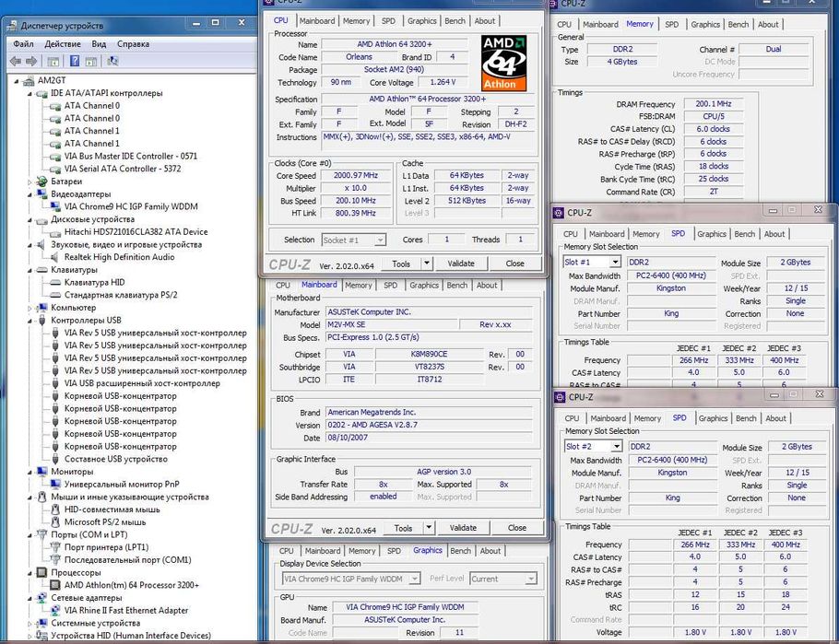
Task: Click the Device Manager title bar icon
Action: click(x=13, y=25)
